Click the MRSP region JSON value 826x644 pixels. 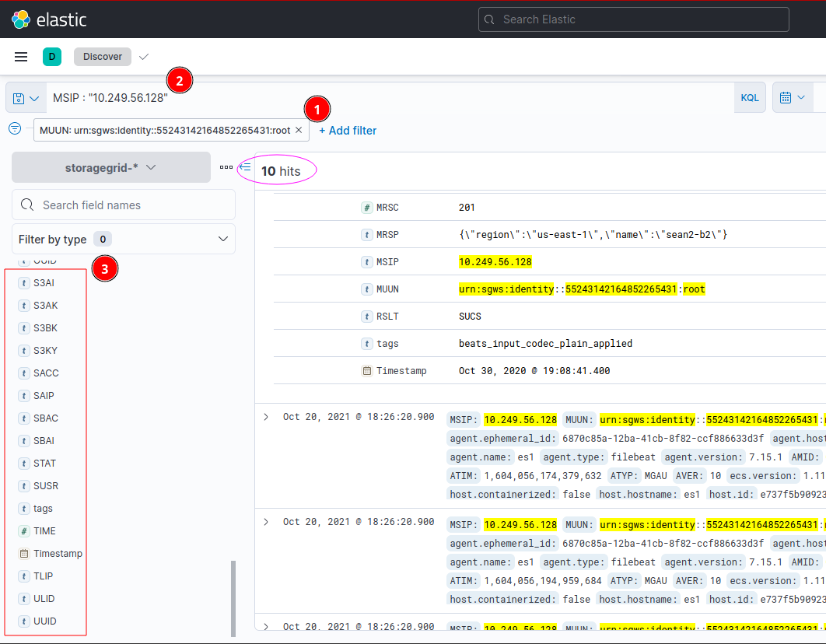[593, 235]
